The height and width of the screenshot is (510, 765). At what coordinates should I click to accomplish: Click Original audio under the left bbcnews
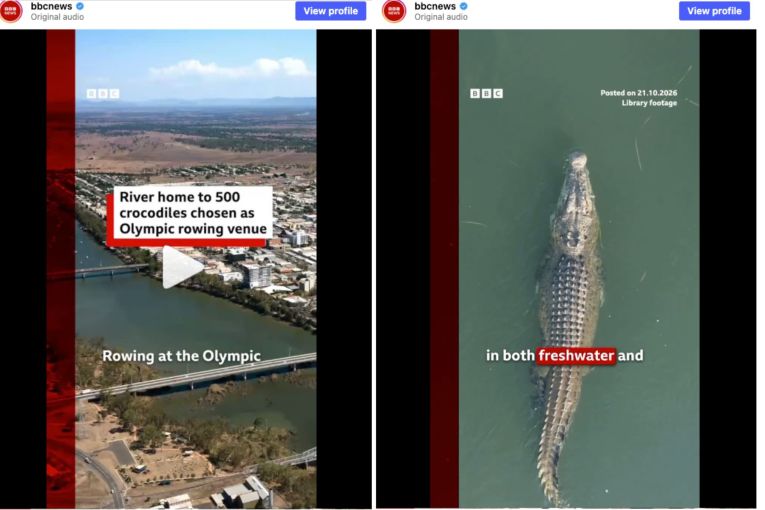57,17
